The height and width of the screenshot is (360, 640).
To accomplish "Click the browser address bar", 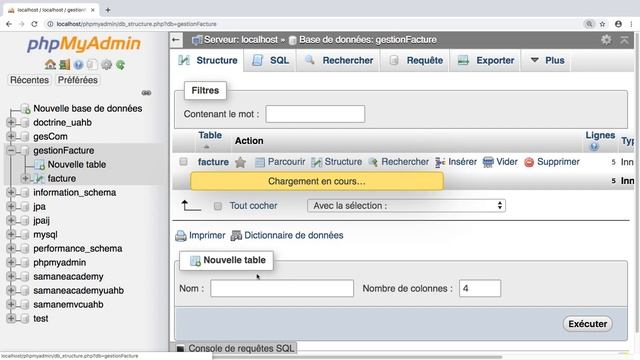I will tap(310, 24).
